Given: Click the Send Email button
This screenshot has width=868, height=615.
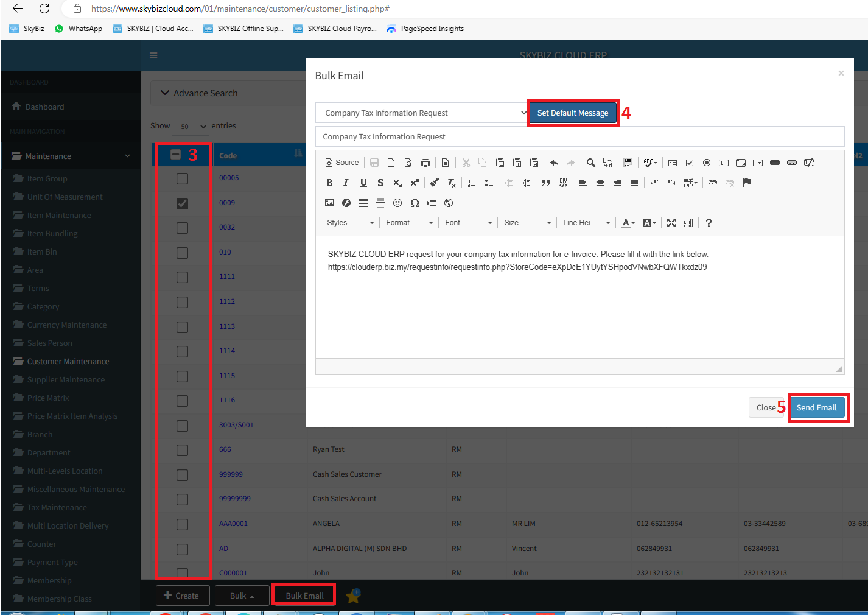Looking at the screenshot, I should click(x=816, y=407).
